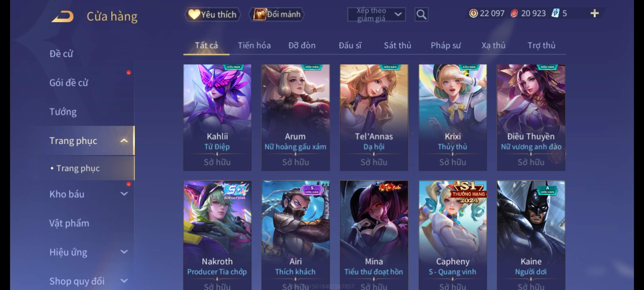Open the Đổi mảnh chest exchange
Viewport: 644px width, 290px height.
(x=277, y=14)
